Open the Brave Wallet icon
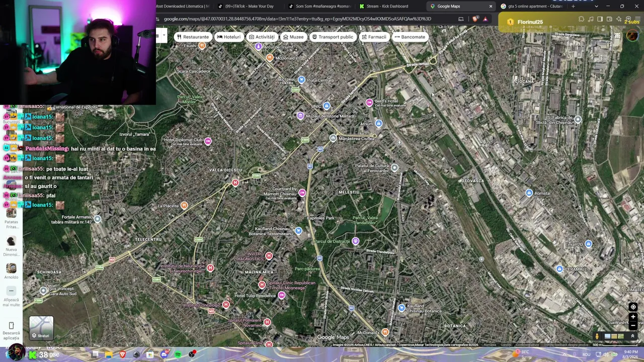 pyautogui.click(x=609, y=19)
